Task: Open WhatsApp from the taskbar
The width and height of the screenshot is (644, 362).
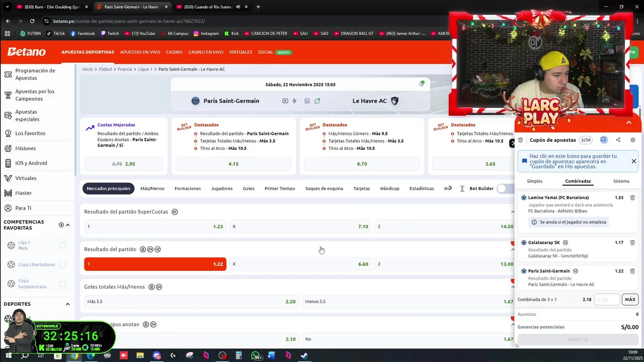Action: pyautogui.click(x=255, y=355)
